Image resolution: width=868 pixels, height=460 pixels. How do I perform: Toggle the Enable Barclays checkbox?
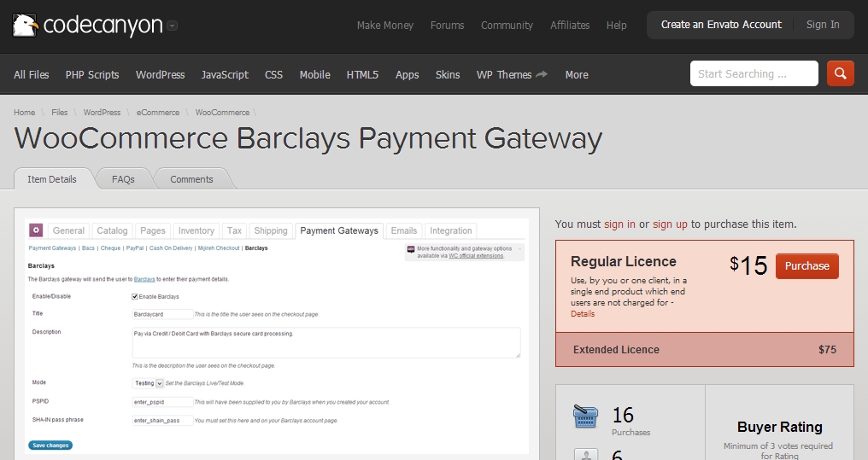(x=134, y=296)
